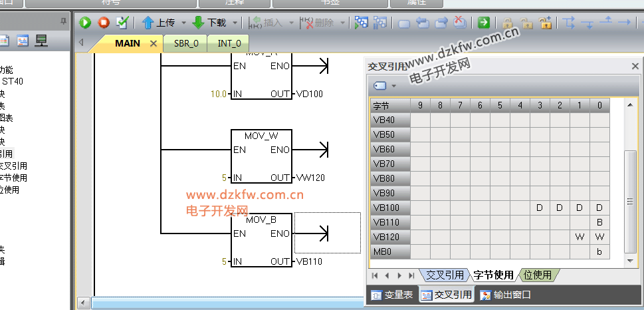This screenshot has width=644, height=310.
Task: Click the Compile checkmark icon
Action: tap(122, 23)
